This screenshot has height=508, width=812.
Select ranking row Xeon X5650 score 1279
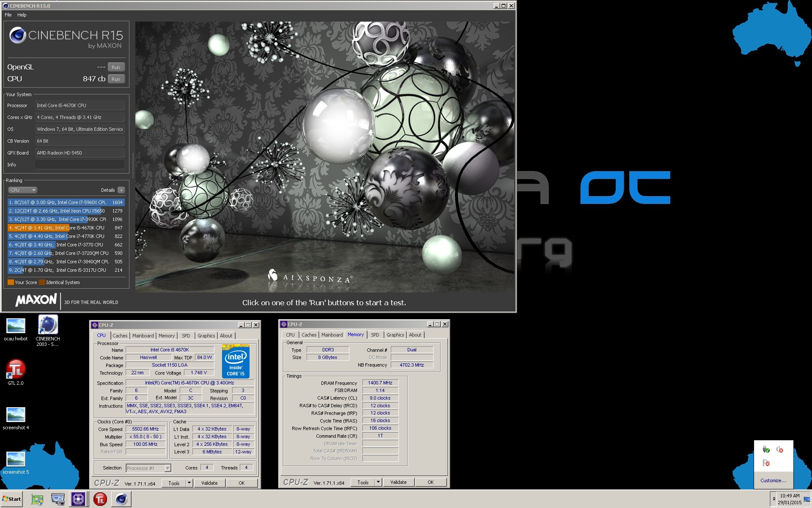66,211
